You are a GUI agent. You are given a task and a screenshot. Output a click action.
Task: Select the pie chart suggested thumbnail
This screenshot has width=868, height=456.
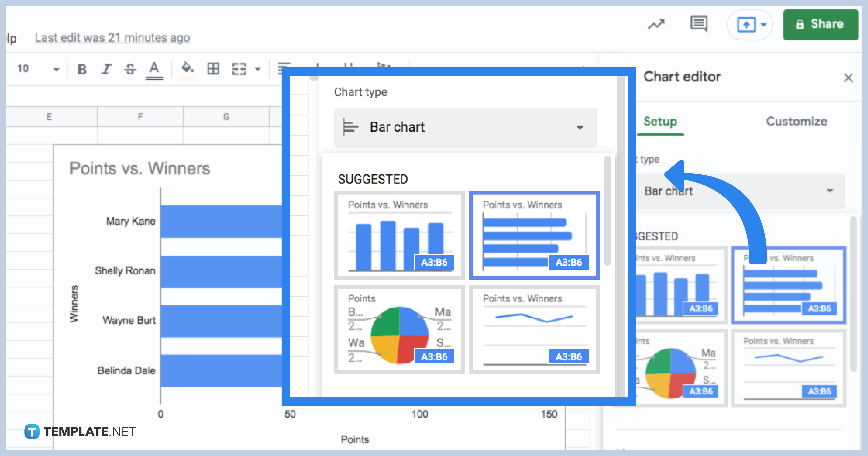399,329
